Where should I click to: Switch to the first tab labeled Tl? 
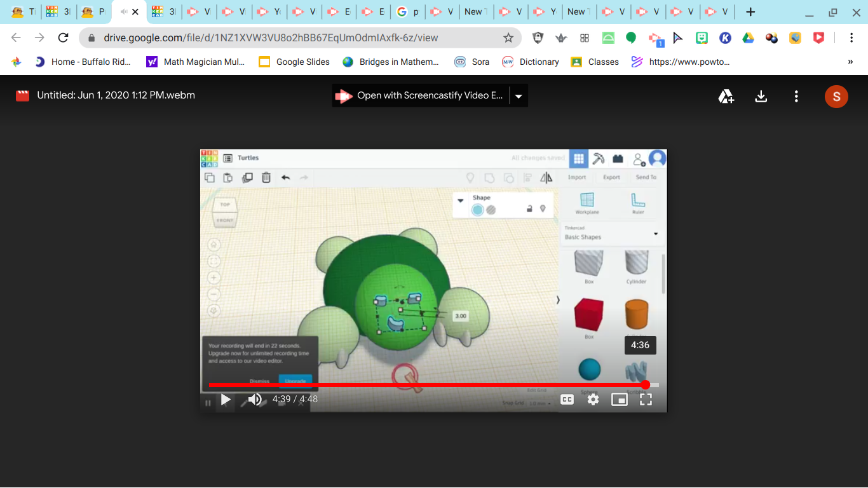point(24,11)
